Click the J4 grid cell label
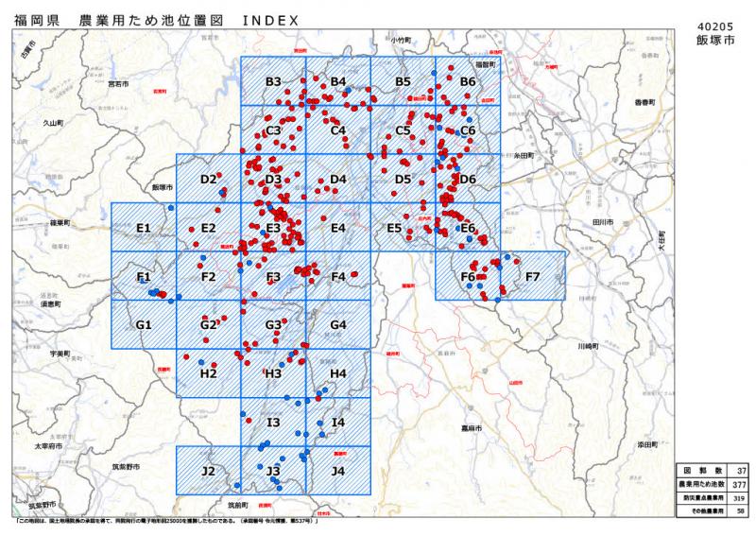The height and width of the screenshot is (536, 756). (x=338, y=470)
